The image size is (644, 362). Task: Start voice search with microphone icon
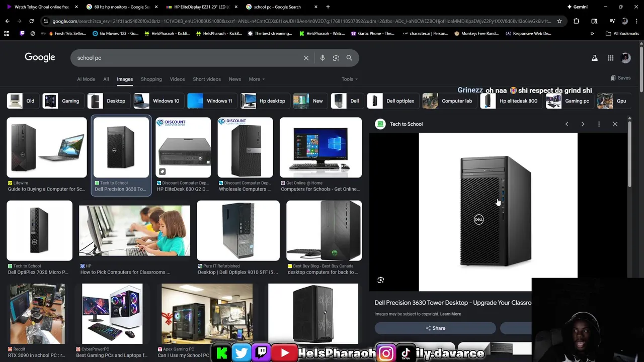pos(323,58)
